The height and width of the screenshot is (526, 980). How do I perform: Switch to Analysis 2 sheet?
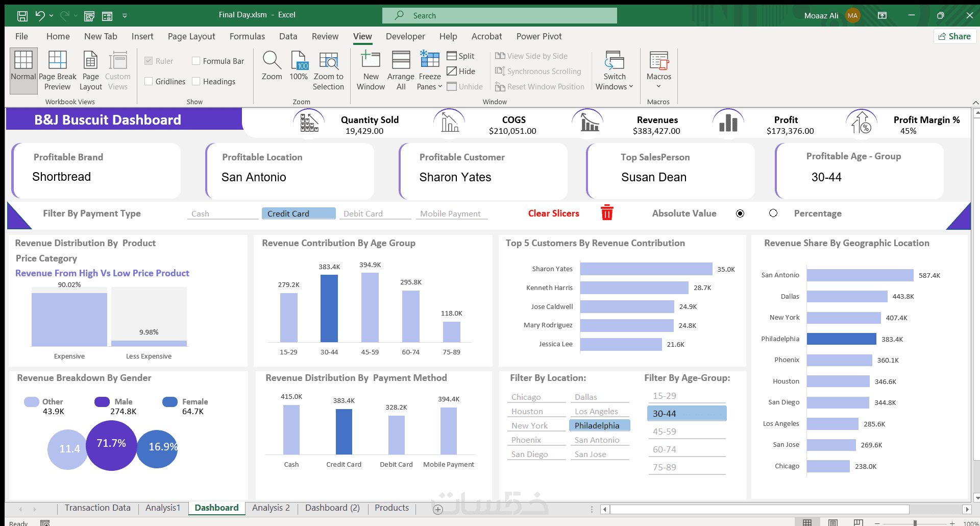click(271, 508)
